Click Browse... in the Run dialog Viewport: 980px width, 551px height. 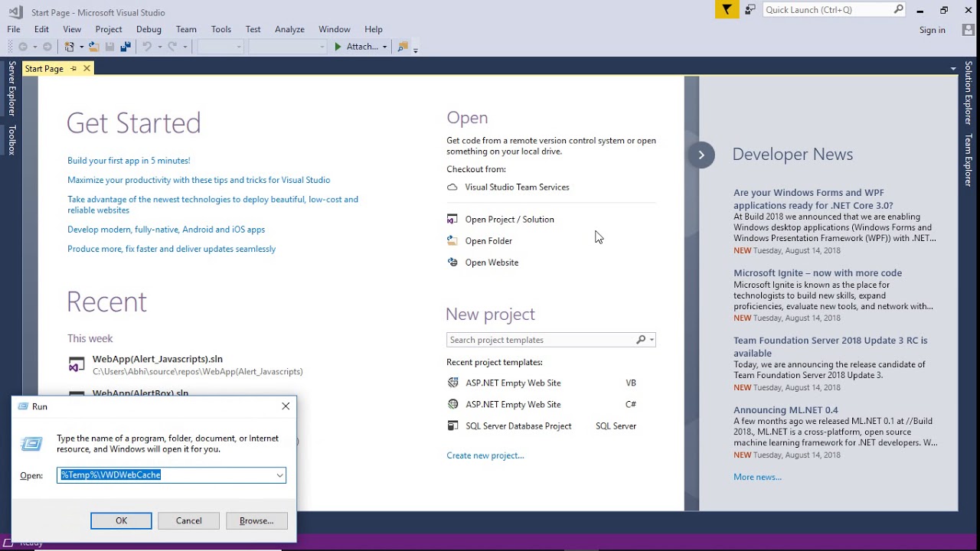point(256,520)
